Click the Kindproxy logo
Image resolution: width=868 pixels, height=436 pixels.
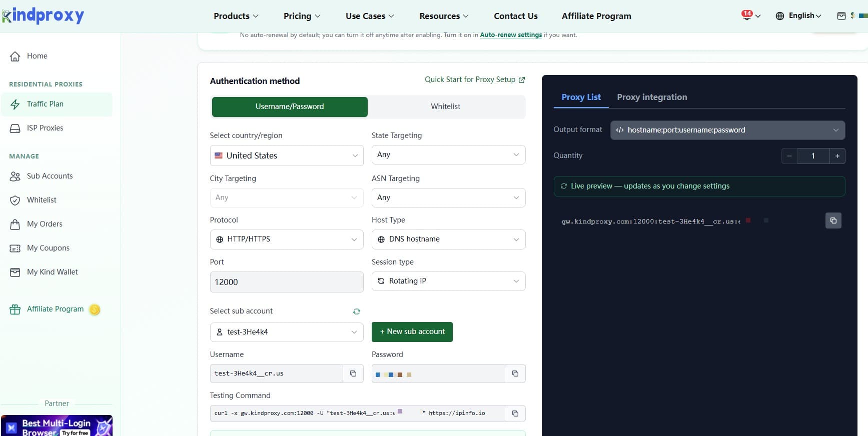[x=43, y=15]
